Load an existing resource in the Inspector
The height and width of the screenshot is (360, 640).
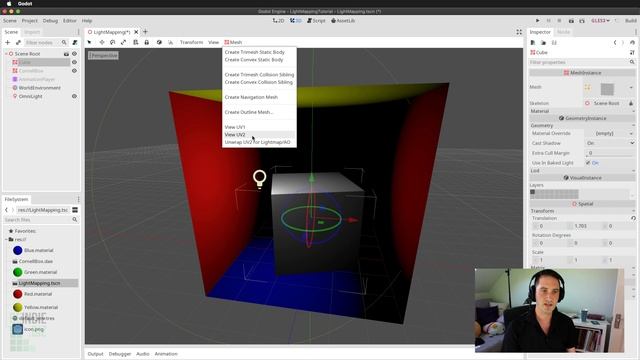543,42
